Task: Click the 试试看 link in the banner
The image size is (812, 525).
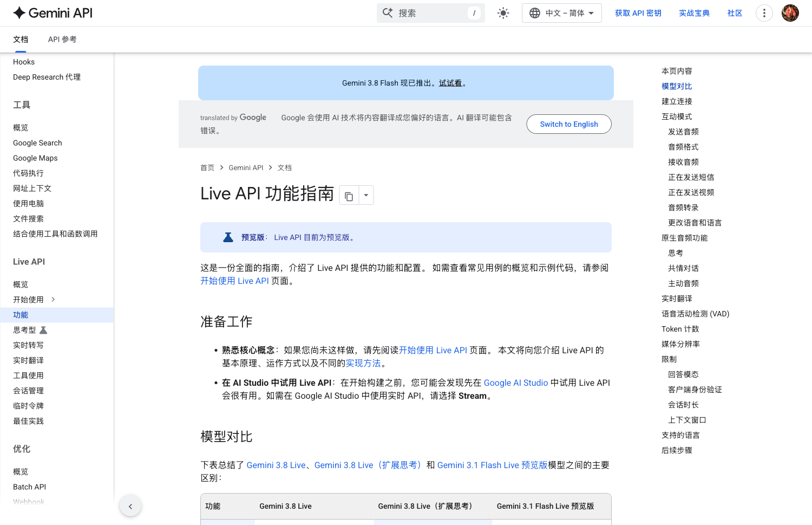Action: click(x=450, y=83)
